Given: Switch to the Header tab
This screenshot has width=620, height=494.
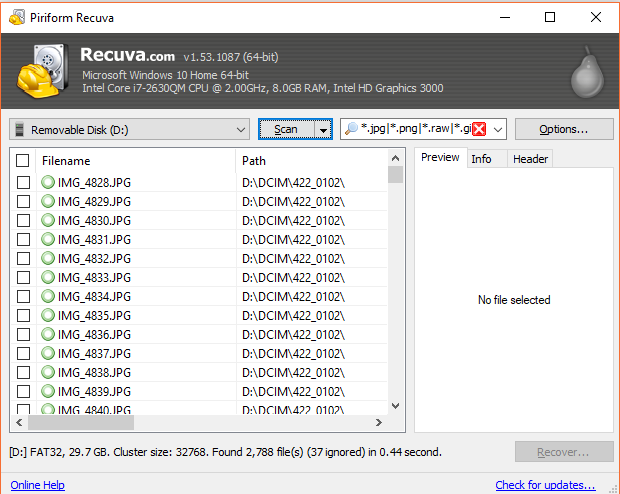Looking at the screenshot, I should (x=530, y=159).
